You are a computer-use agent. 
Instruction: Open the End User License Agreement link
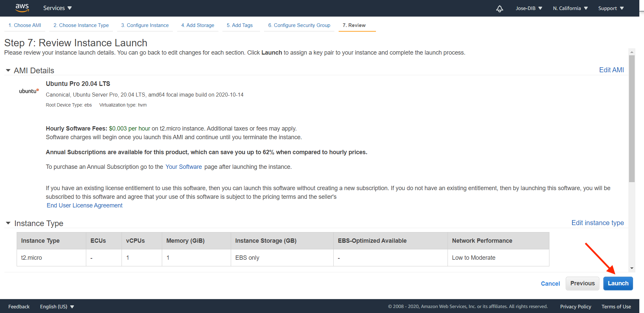[x=85, y=205]
